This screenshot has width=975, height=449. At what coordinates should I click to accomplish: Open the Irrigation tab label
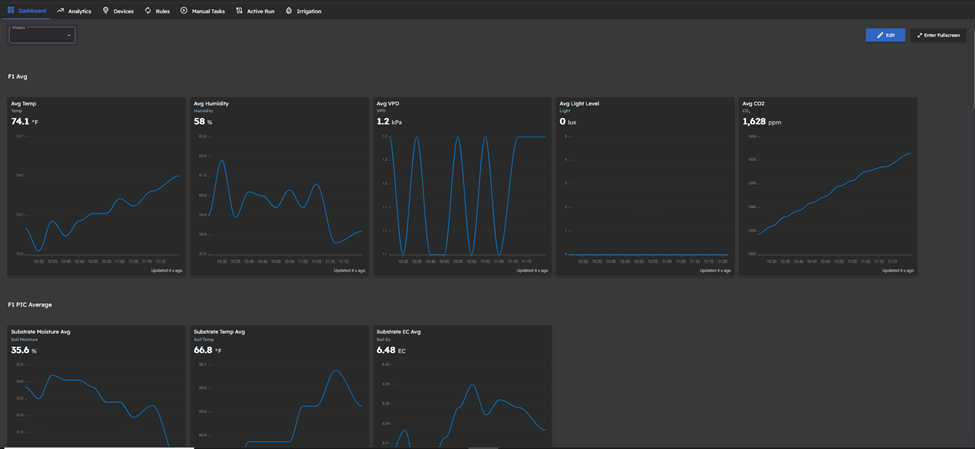(x=309, y=11)
